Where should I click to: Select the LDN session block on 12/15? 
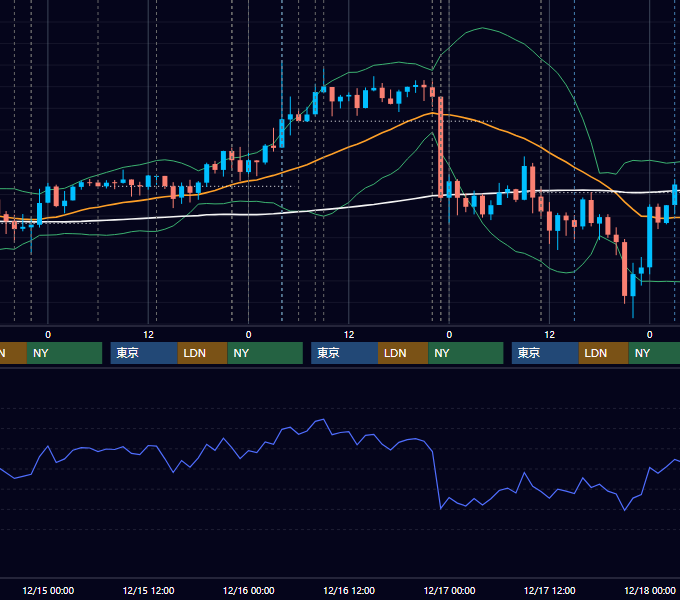(203, 353)
